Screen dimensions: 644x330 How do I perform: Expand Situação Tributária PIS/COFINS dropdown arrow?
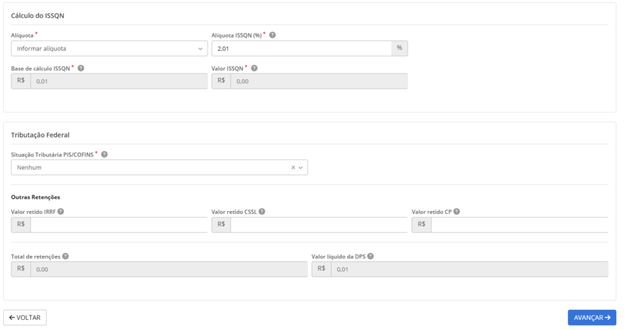coord(301,168)
